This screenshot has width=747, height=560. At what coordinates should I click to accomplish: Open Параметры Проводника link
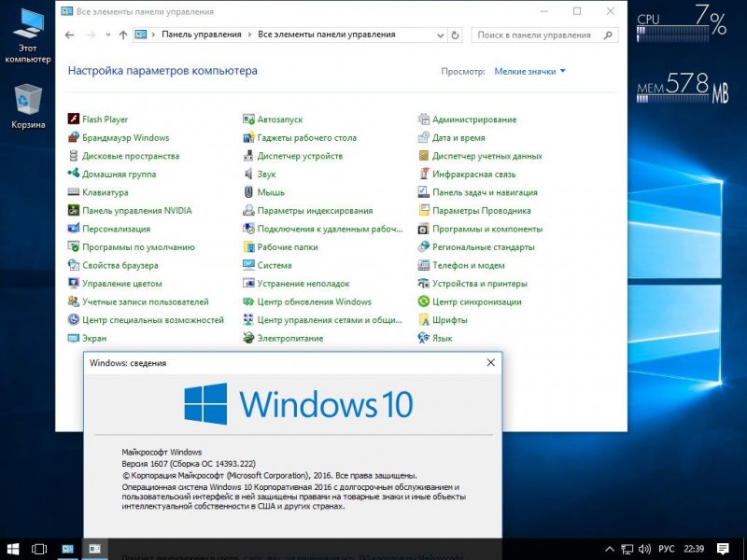[x=482, y=211]
